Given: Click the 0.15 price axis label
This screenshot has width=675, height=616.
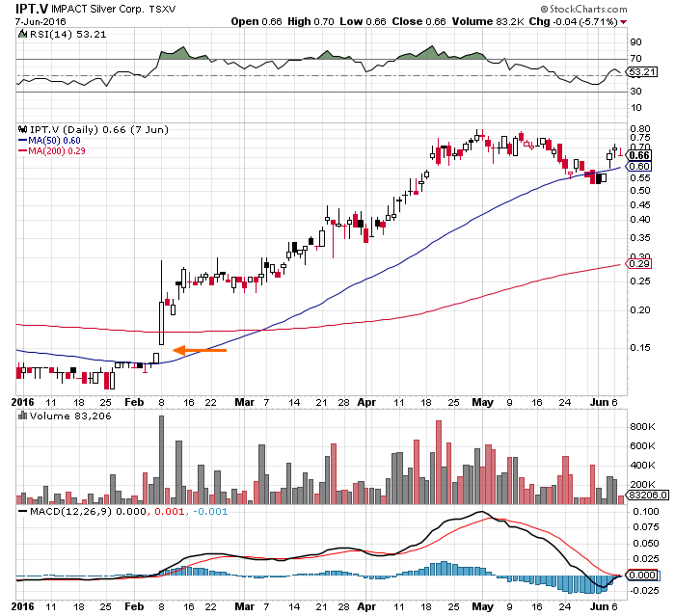Looking at the screenshot, I should click(640, 348).
